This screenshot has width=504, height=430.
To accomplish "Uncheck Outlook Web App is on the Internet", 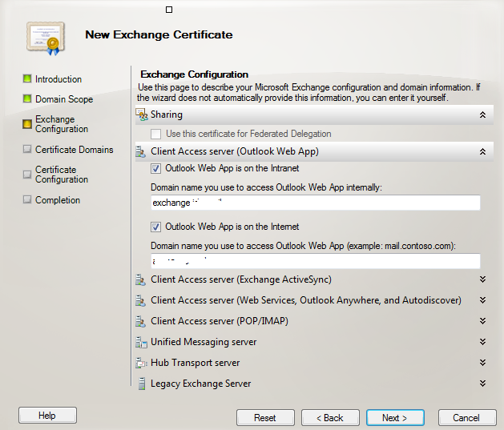I will point(156,227).
